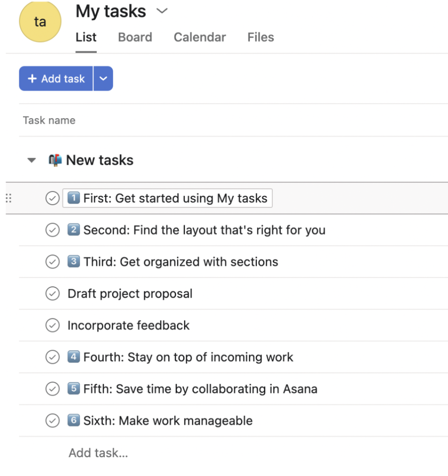Click inside the first task's title field
Image resolution: width=448 pixels, height=476 pixels.
pos(167,198)
